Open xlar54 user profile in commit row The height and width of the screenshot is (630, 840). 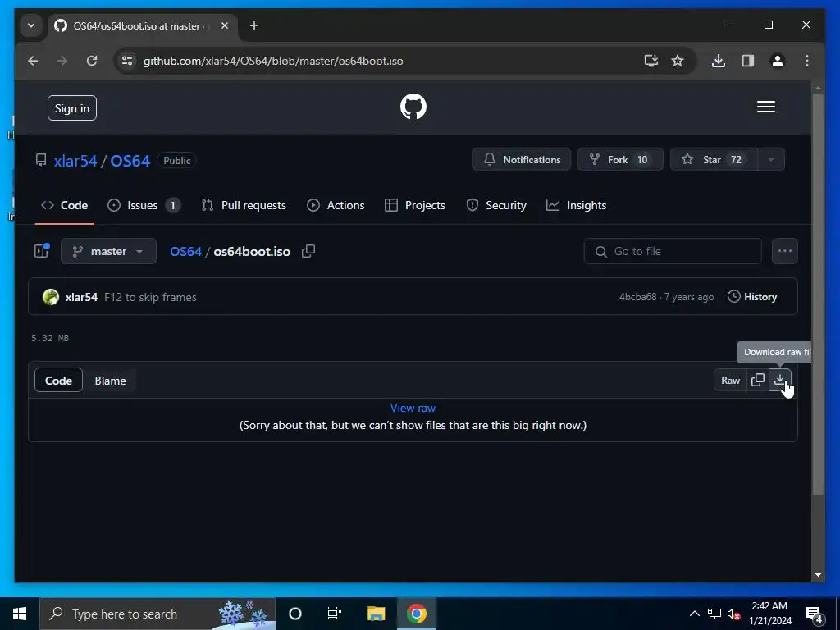(x=81, y=297)
